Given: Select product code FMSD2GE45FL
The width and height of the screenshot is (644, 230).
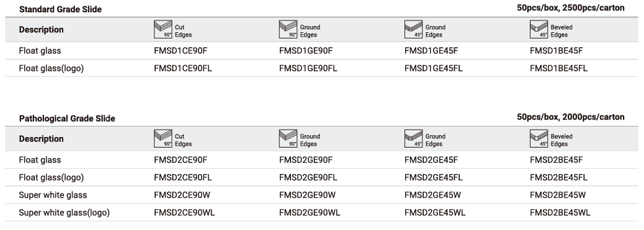Looking at the screenshot, I should pos(434,177).
